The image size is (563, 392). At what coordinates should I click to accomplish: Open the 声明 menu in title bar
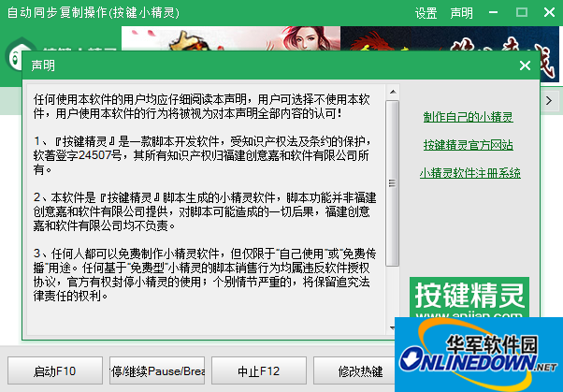point(461,13)
